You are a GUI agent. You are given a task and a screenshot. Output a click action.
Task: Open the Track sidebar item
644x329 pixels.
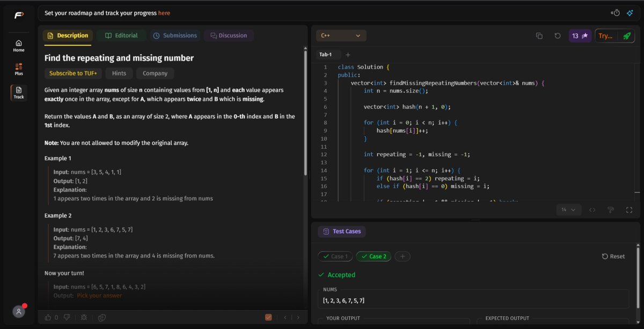tap(19, 92)
